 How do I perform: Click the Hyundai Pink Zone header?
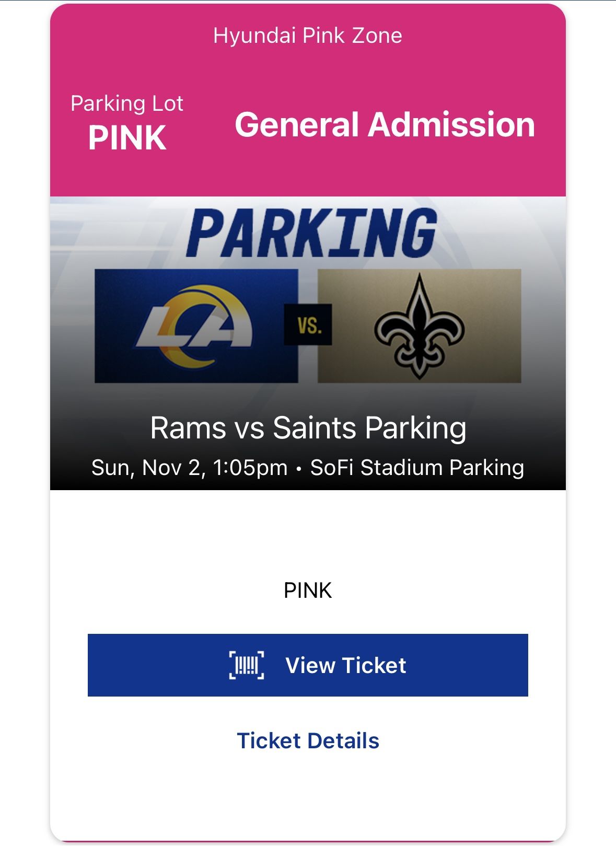point(307,36)
